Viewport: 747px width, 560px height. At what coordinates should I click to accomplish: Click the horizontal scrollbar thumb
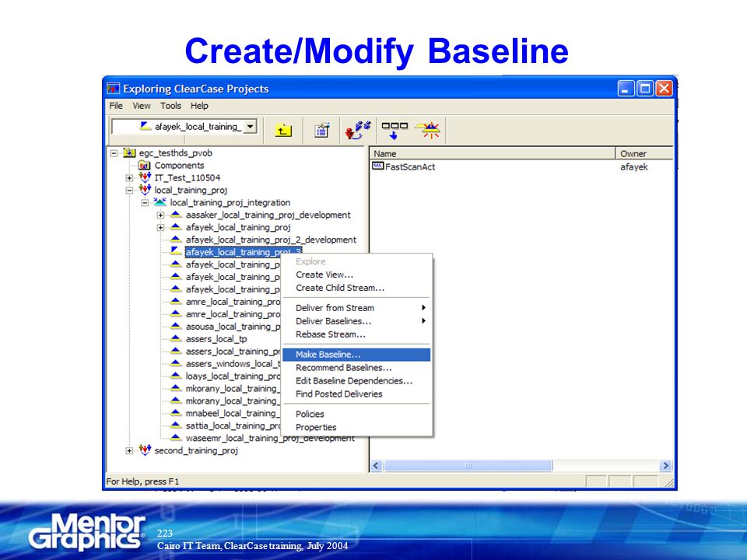click(x=468, y=465)
